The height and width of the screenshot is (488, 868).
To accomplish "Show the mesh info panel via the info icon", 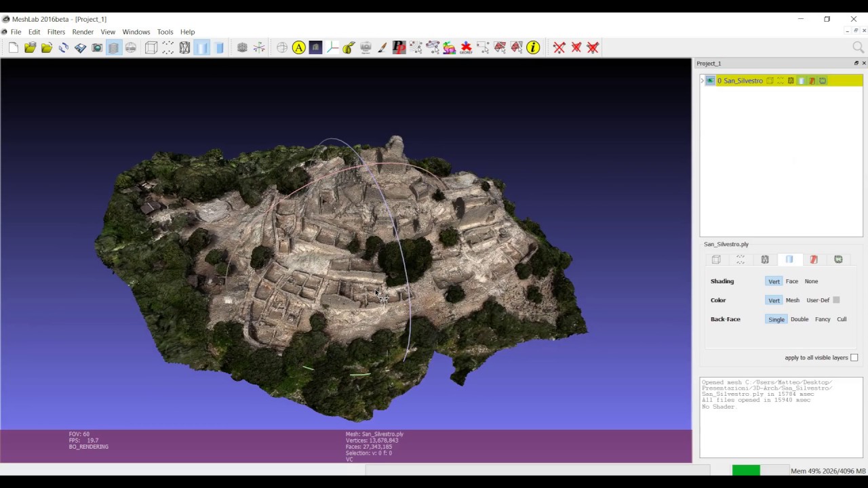I will (x=533, y=47).
